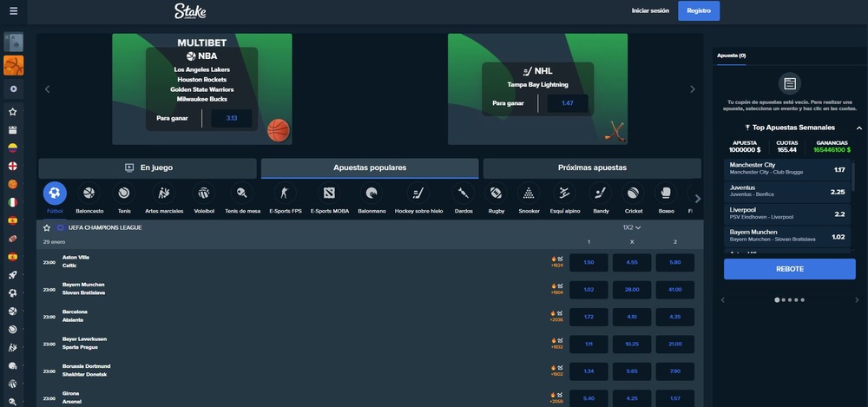Select Manchester City top bet 1.17
868x407 pixels.
pos(786,170)
